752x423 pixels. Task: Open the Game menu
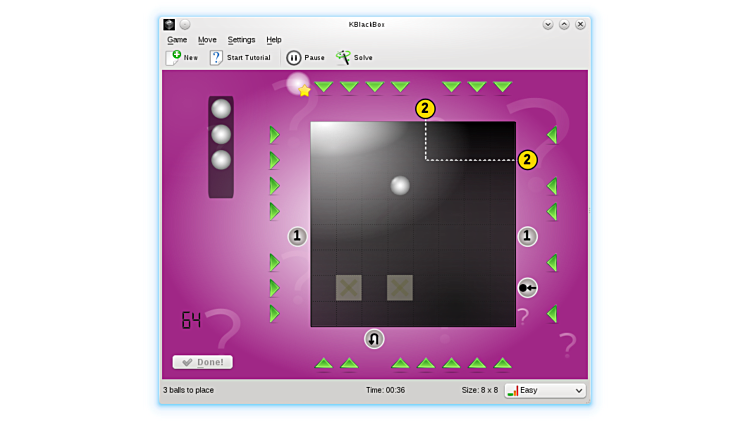(177, 40)
